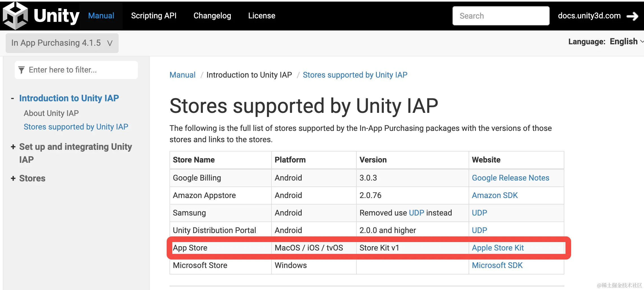Viewport: 644px width, 290px height.
Task: Collapse the Introduction to Unity IAP section
Action: 12,98
